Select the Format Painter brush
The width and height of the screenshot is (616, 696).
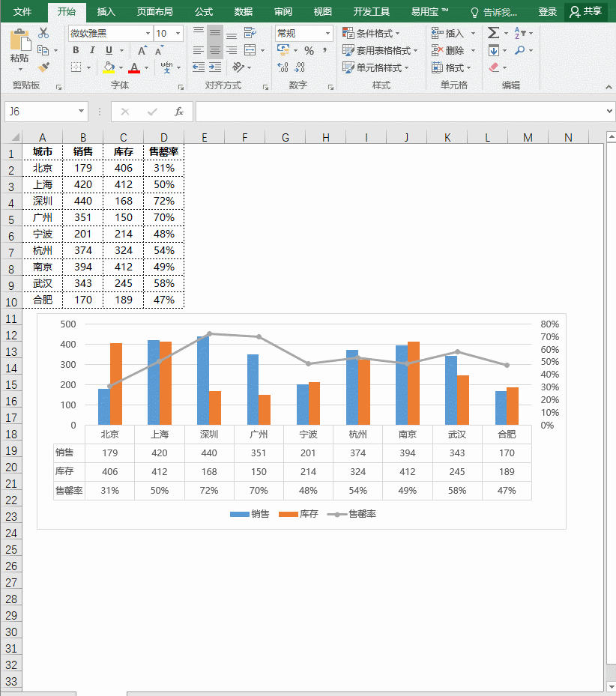coord(43,67)
